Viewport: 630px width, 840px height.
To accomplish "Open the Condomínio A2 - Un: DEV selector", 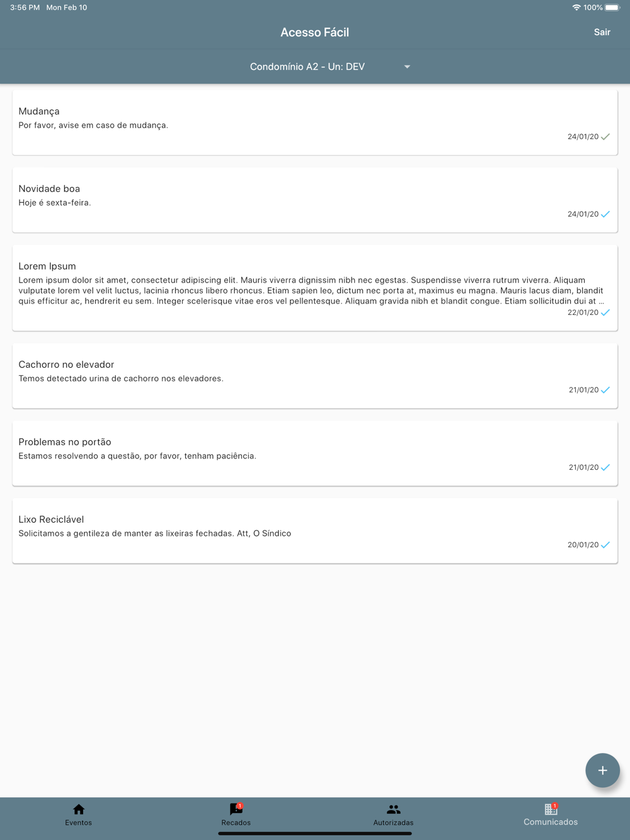I will (307, 67).
